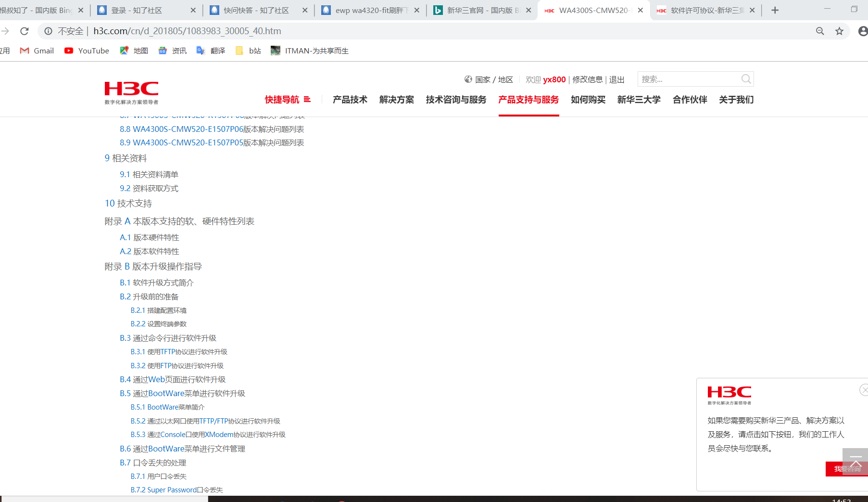Open B.7.2 Super Password口令丢失

click(x=177, y=490)
